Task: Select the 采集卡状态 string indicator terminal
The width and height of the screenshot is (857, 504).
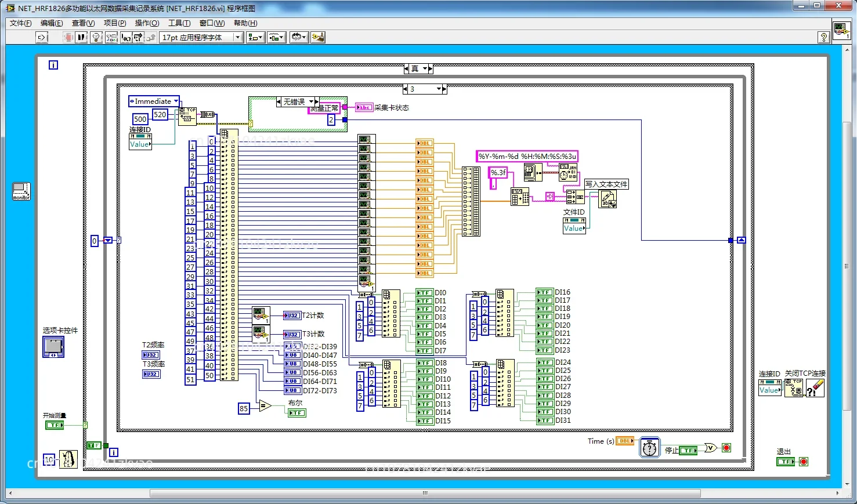Action: pyautogui.click(x=364, y=107)
